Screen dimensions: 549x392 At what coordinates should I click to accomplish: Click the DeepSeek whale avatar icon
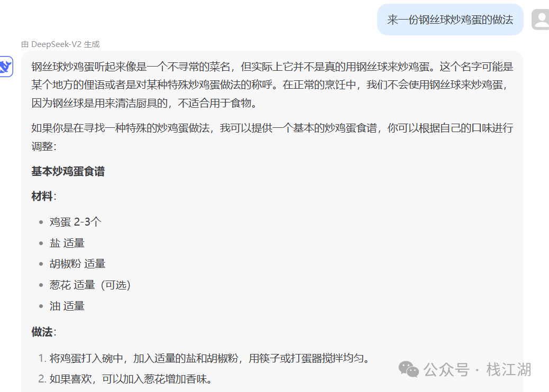(6, 67)
